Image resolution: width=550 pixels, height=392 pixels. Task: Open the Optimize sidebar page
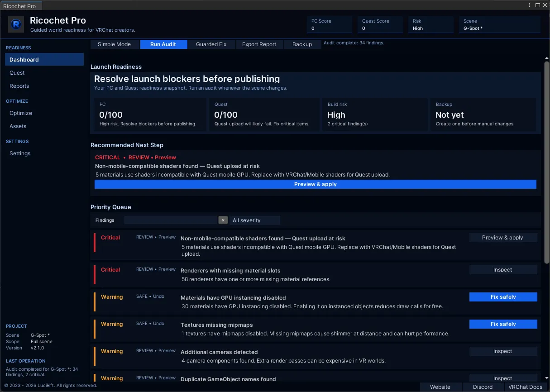pyautogui.click(x=44, y=113)
